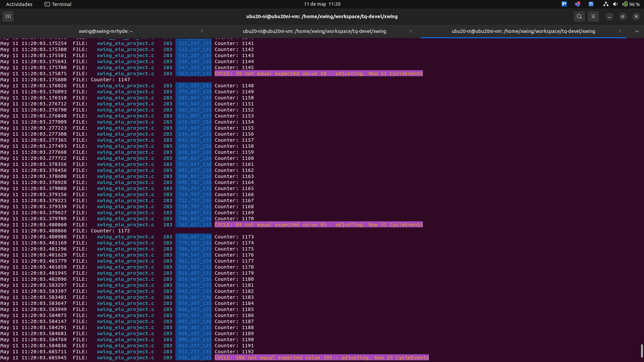The height and width of the screenshot is (362, 644).
Task: Close the xwing@xwing-mrhyde tab
Action: (x=202, y=31)
